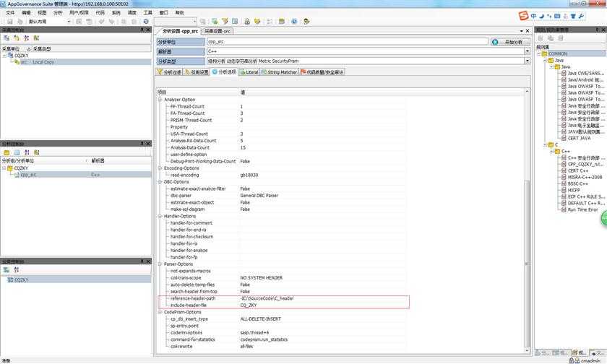Click the 采集类型 column header
The image size is (607, 364).
(x=42, y=48)
